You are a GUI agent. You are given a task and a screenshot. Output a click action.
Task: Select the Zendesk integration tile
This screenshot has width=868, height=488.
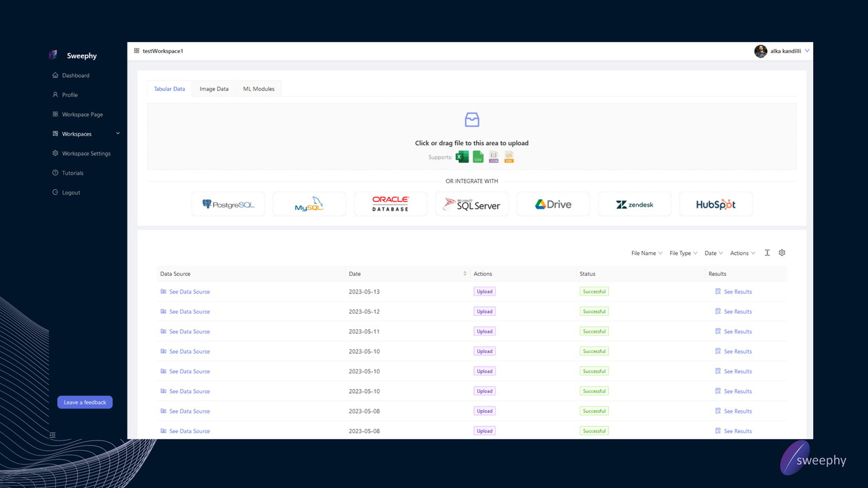tap(635, 204)
